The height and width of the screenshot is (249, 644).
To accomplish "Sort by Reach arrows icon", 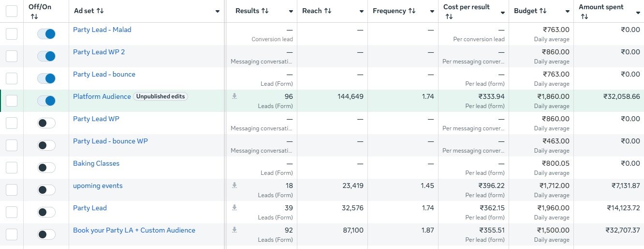I will tap(328, 11).
